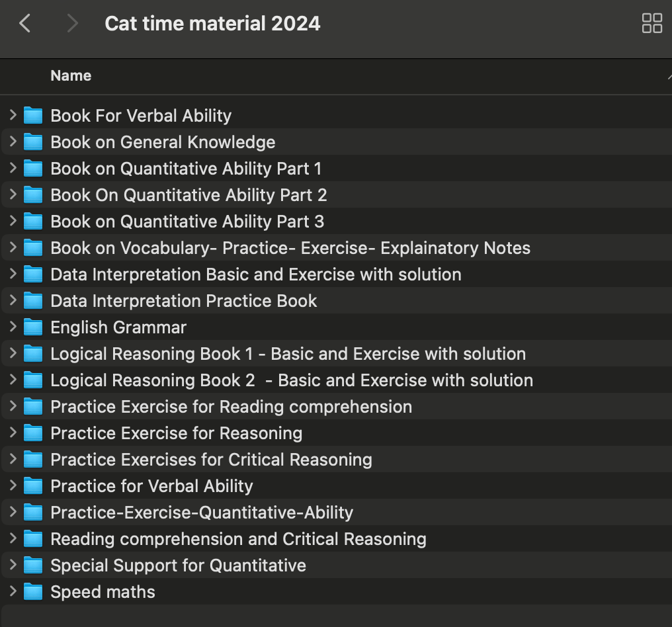Image resolution: width=672 pixels, height=627 pixels.
Task: Click Logical Reasoning Book 1 folder icon
Action: [x=33, y=354]
